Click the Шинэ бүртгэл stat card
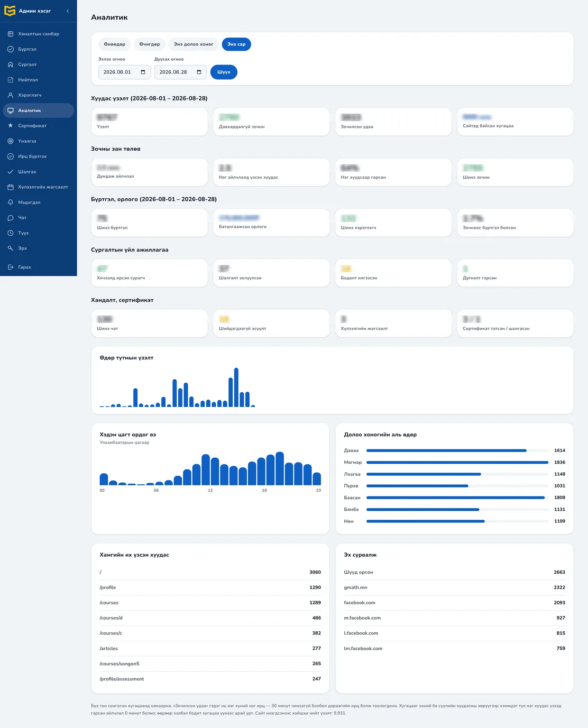The width and height of the screenshot is (588, 728). (x=149, y=222)
